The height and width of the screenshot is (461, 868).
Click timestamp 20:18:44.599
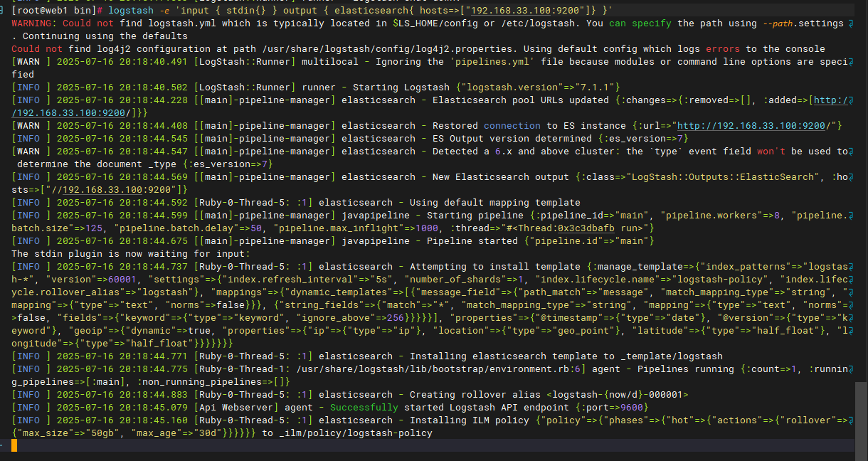[x=154, y=216]
